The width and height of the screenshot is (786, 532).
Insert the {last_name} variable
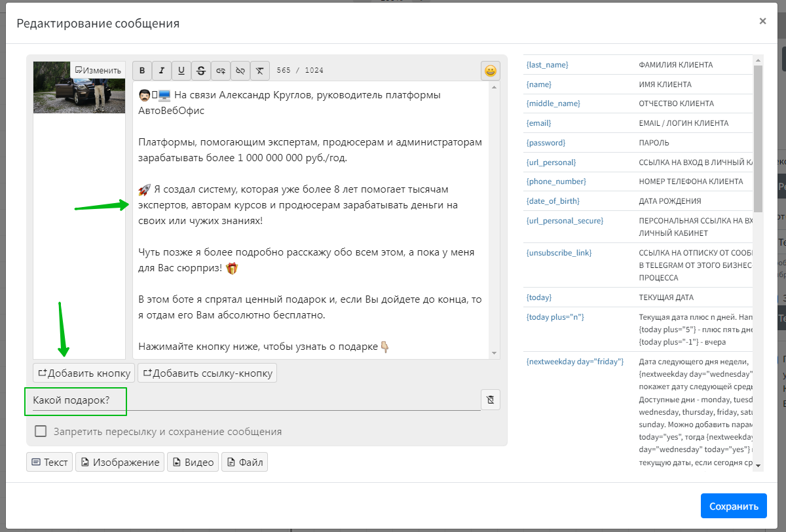(x=547, y=65)
